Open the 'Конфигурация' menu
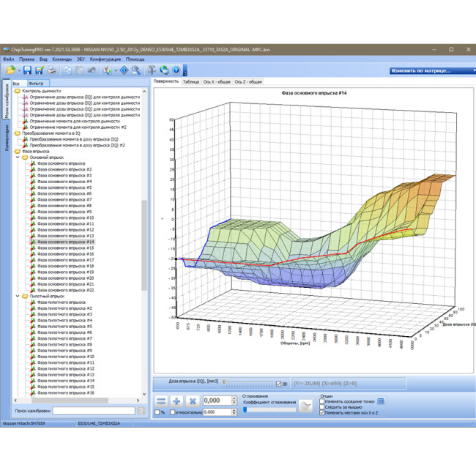 tap(105, 59)
